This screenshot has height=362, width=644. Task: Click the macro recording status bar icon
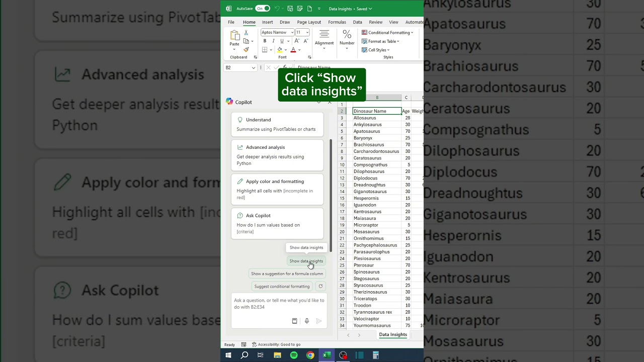point(244,344)
